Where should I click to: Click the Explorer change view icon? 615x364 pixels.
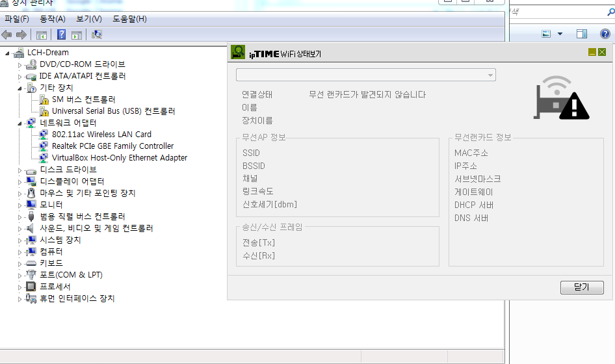[x=546, y=34]
